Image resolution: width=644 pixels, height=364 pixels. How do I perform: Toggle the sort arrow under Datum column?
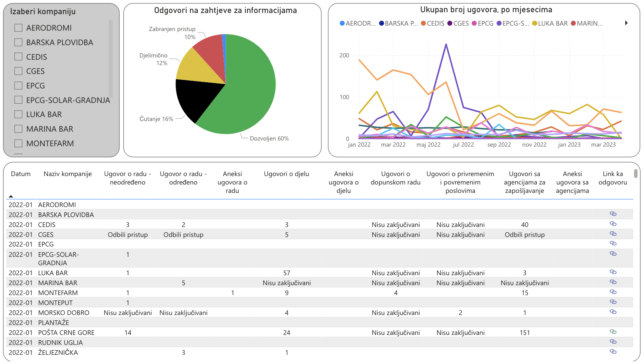click(x=11, y=196)
